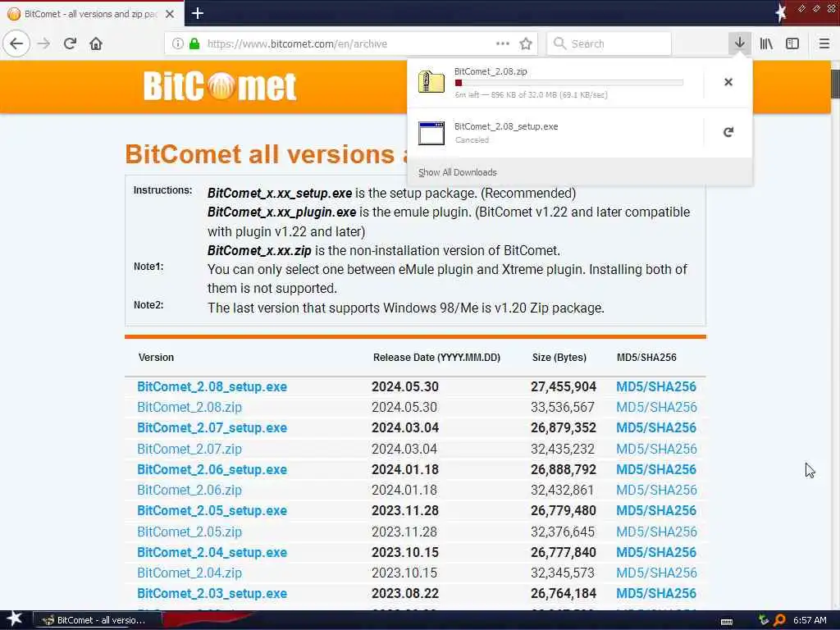Click the BitComet_2.08.zip archive file icon
The image size is (840, 630).
431,82
